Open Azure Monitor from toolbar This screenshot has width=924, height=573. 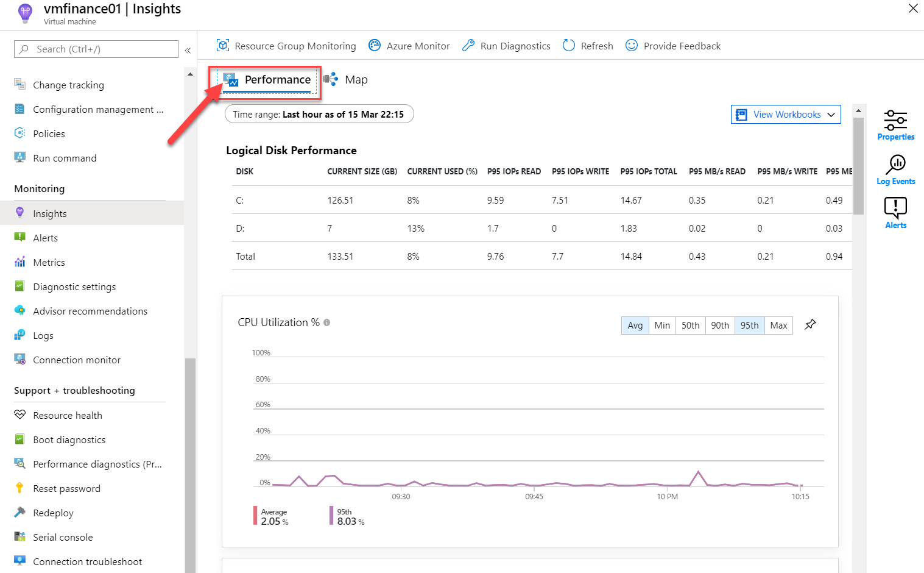click(x=409, y=46)
